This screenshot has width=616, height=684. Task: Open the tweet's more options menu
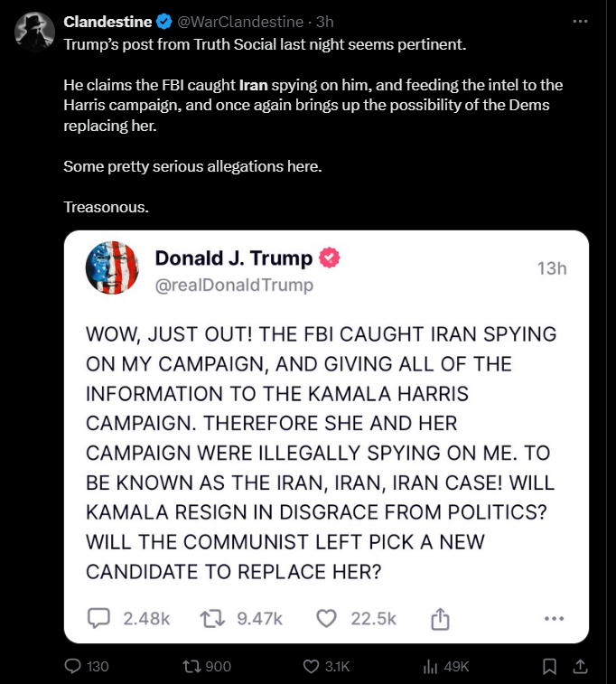(582, 22)
